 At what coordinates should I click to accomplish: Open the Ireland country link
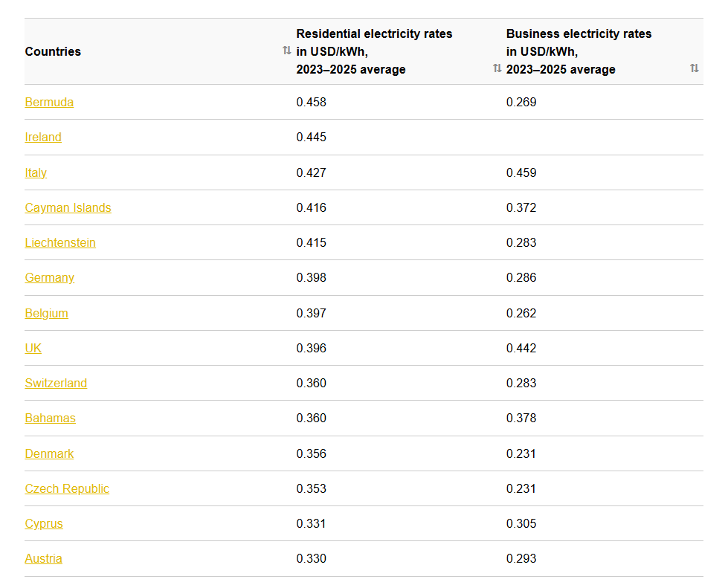[43, 137]
